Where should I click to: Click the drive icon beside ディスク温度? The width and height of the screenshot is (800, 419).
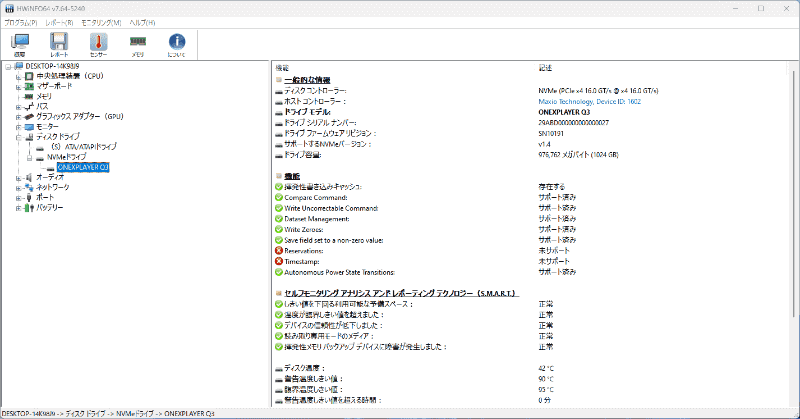279,368
